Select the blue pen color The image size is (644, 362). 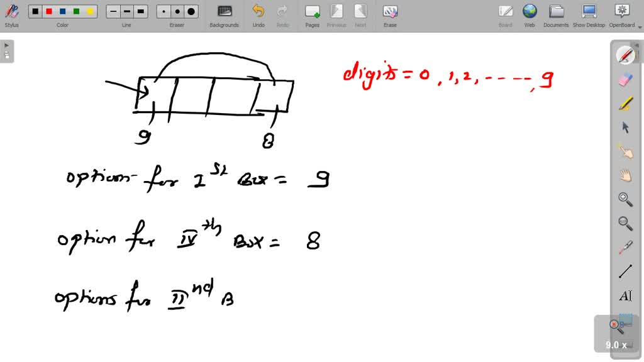(x=63, y=11)
